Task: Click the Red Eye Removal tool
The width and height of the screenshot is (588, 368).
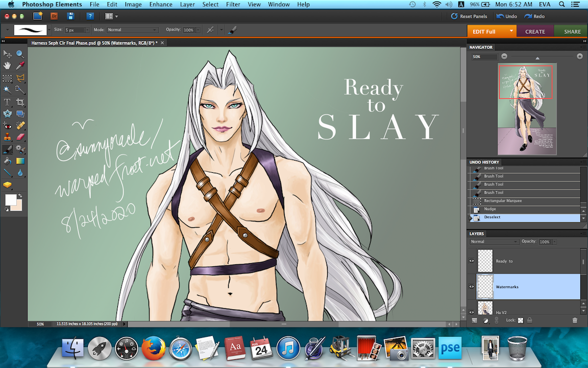Action: pyautogui.click(x=7, y=126)
